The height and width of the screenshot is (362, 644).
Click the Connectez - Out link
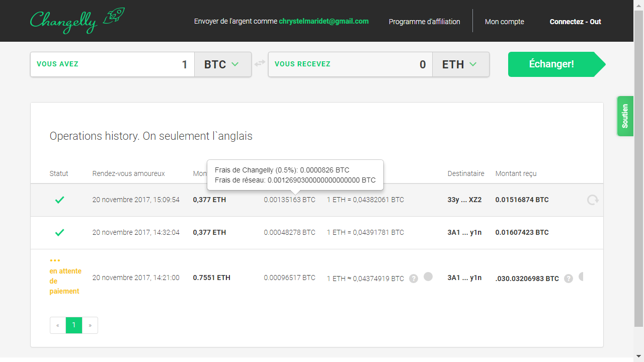pyautogui.click(x=575, y=22)
